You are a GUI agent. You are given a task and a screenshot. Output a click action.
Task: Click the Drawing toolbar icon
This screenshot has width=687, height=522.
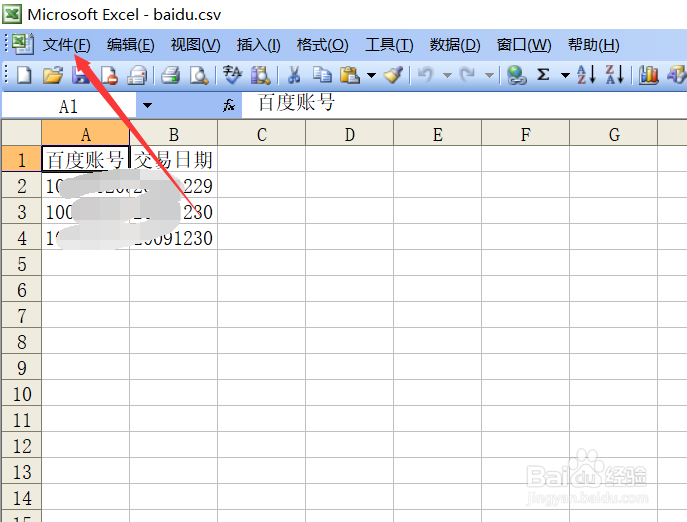[676, 75]
